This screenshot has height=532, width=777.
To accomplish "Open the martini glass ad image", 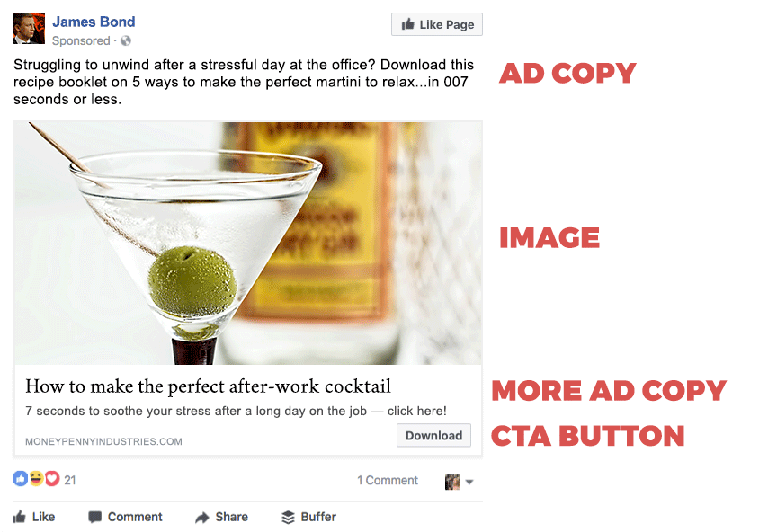I will coord(248,244).
